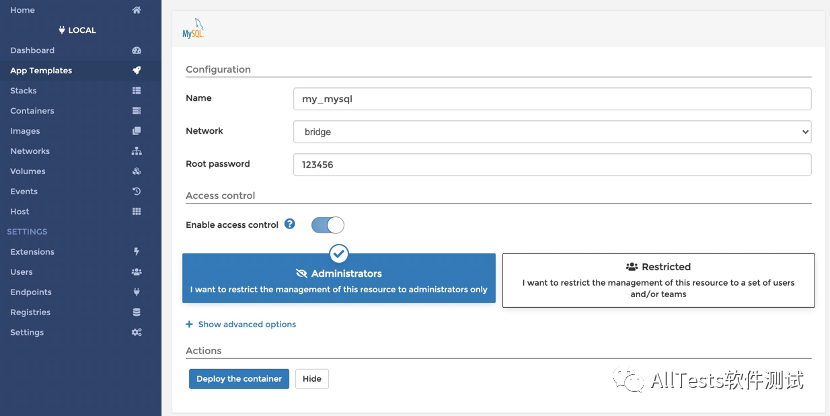Screen dimensions: 830x416
Task: Click the Name field with my_mysql
Action: [552, 99]
